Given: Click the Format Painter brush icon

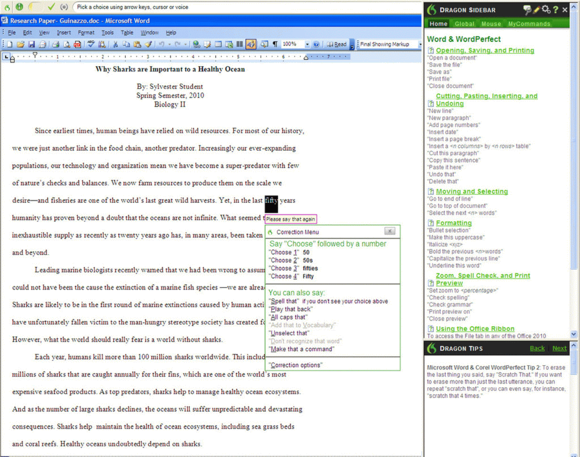Looking at the screenshot, I should coord(148,44).
